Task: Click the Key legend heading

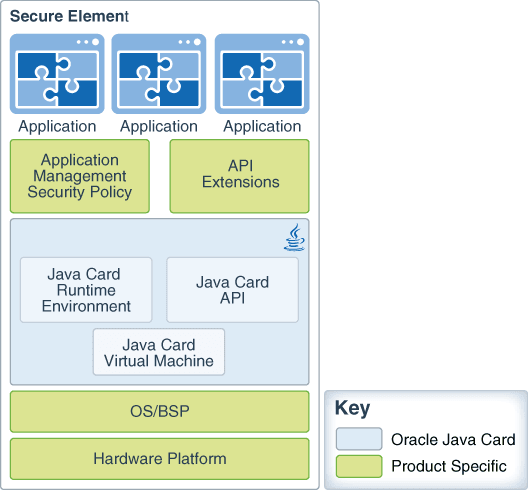Action: coord(352,408)
